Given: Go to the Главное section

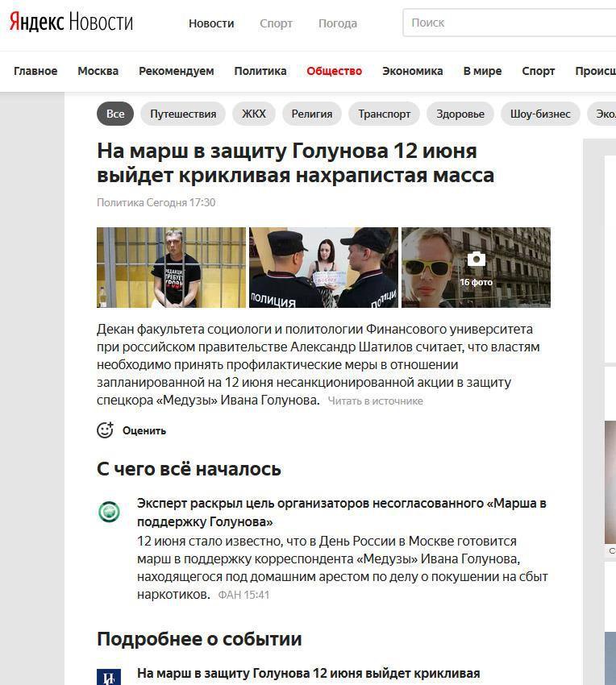Looking at the screenshot, I should coord(35,71).
